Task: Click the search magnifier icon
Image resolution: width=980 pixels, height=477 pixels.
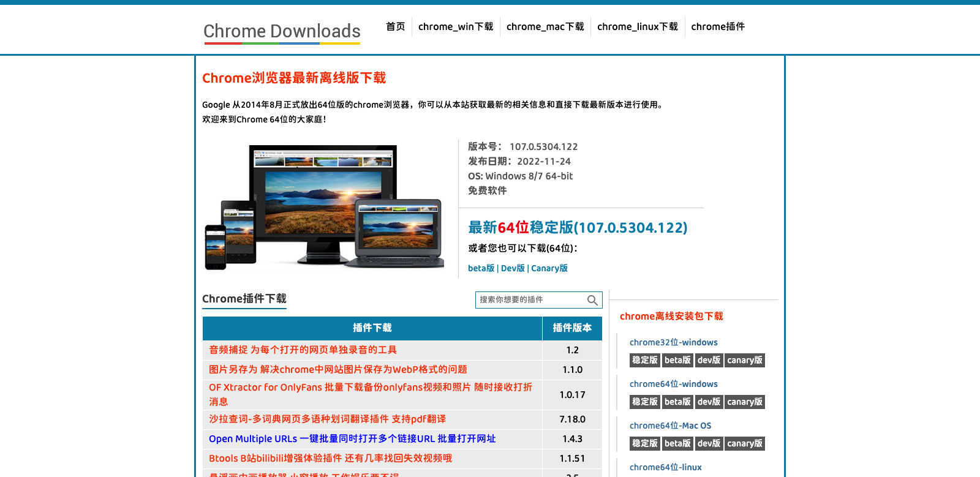Action: tap(592, 300)
